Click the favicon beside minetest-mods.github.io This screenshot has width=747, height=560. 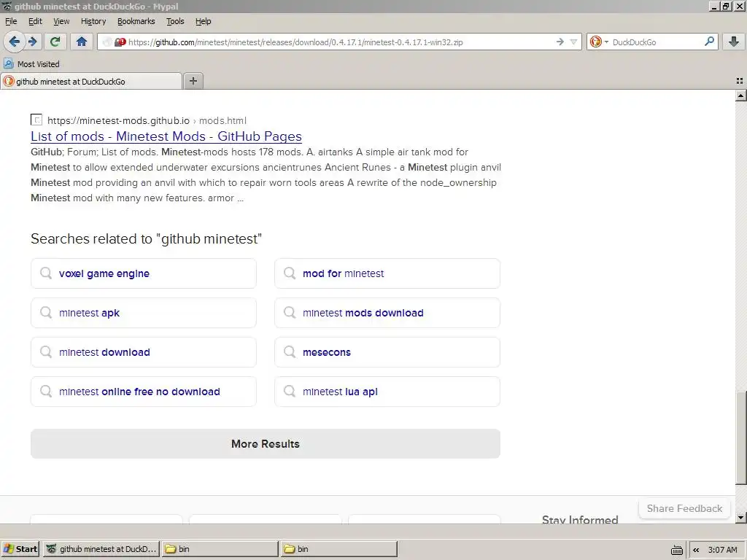(36, 120)
